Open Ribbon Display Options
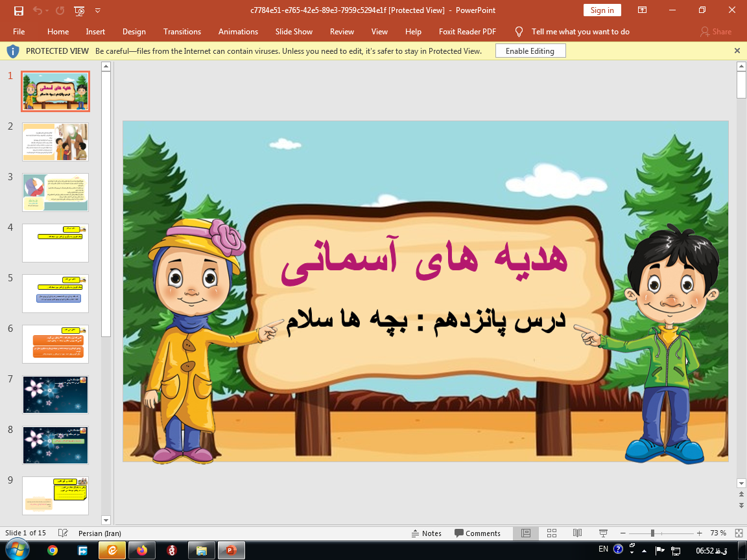 click(642, 10)
